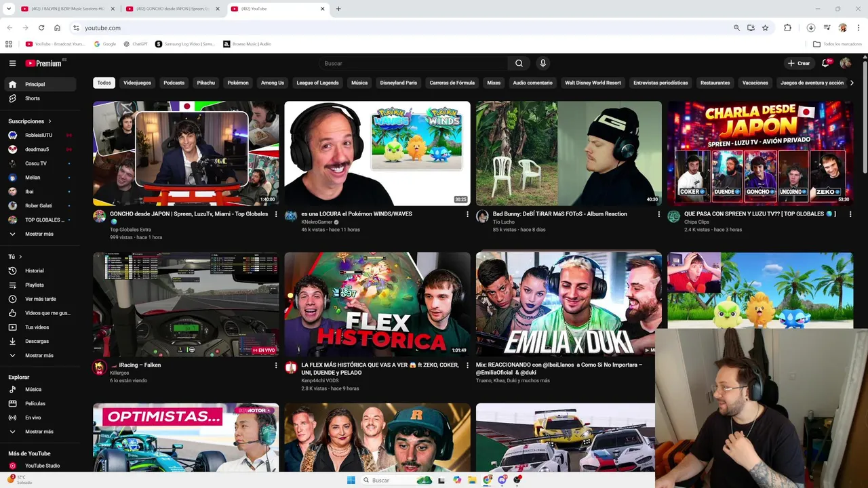Click the Crear button
This screenshot has height=488, width=868.
pos(799,63)
